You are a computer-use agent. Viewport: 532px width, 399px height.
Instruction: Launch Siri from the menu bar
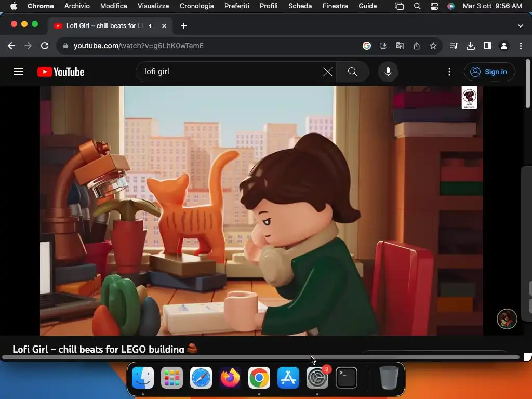[451, 6]
